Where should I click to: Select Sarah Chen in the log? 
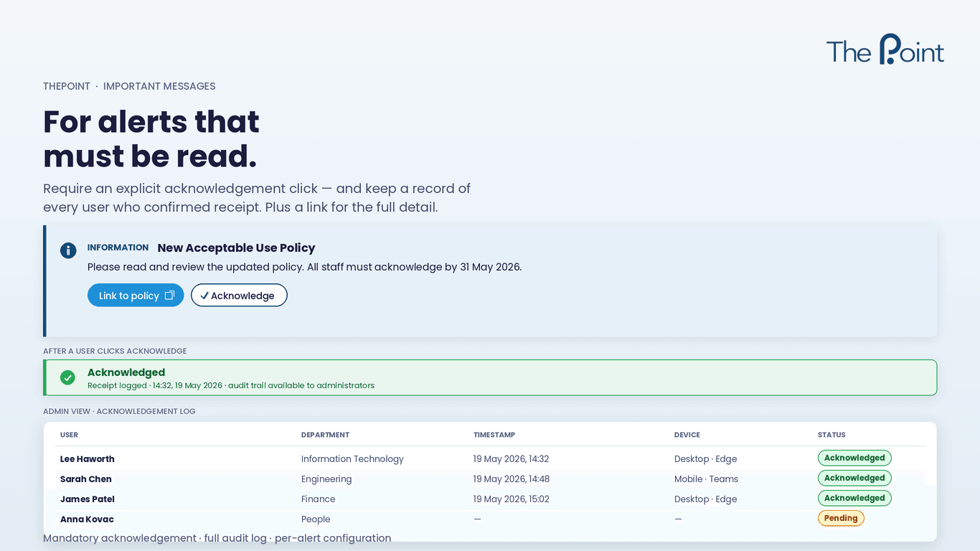coord(86,479)
